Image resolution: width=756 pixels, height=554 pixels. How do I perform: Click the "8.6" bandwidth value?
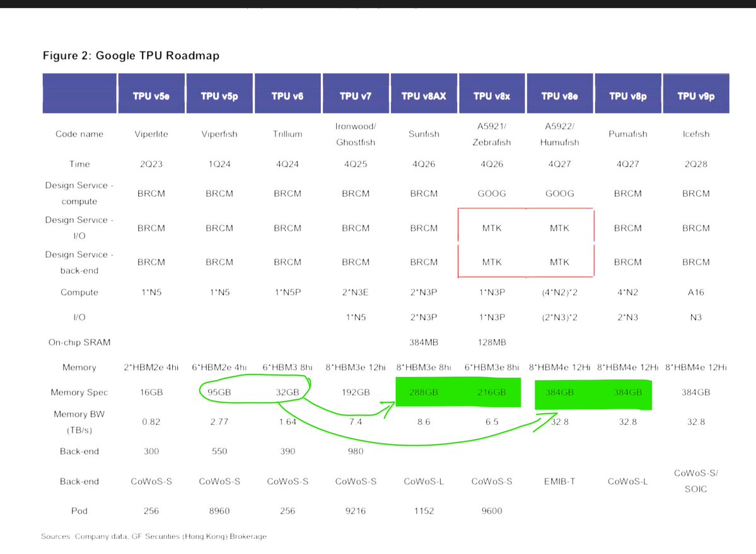[424, 422]
